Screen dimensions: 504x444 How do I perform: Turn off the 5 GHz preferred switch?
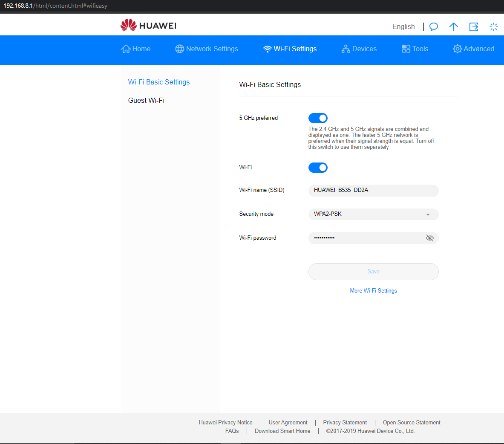(318, 118)
